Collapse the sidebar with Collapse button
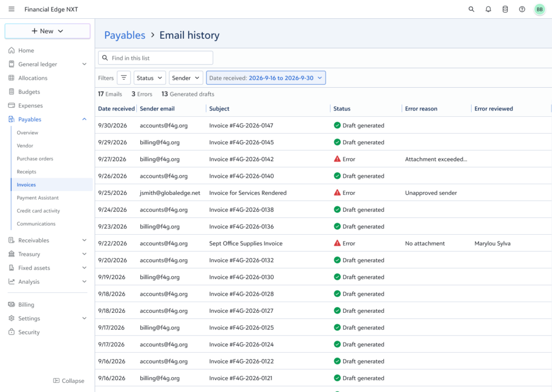Viewport: 552px width, 392px height. pos(68,381)
